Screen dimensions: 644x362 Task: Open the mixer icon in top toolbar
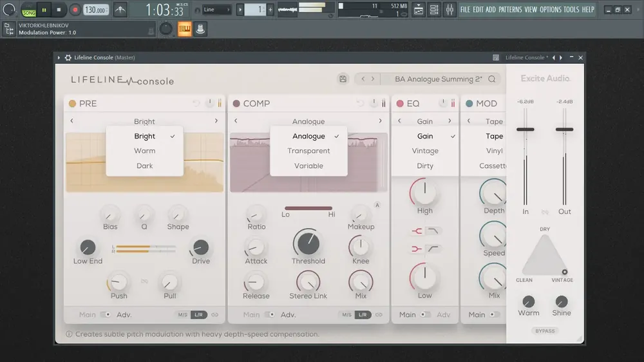click(450, 10)
